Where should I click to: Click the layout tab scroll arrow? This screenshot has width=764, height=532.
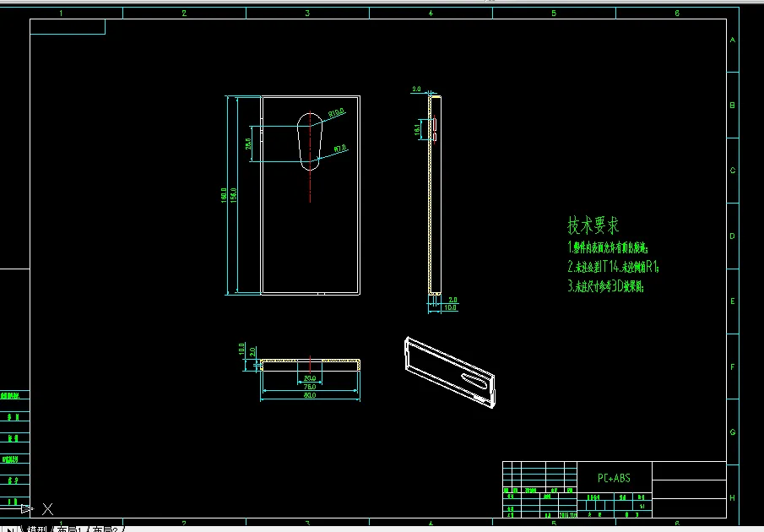(10, 529)
